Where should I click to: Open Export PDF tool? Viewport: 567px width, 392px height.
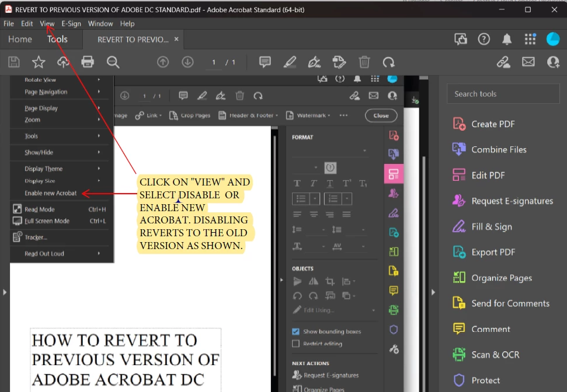(483, 252)
